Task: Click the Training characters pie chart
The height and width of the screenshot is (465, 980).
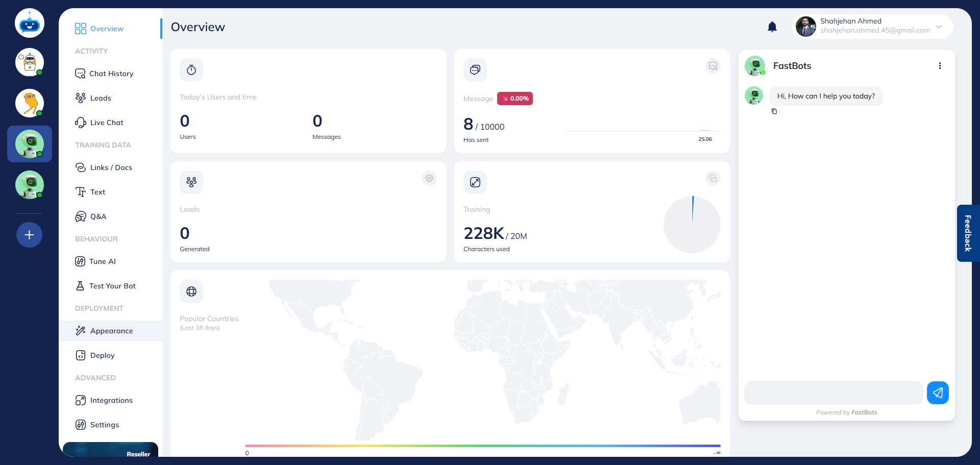Action: (x=692, y=225)
